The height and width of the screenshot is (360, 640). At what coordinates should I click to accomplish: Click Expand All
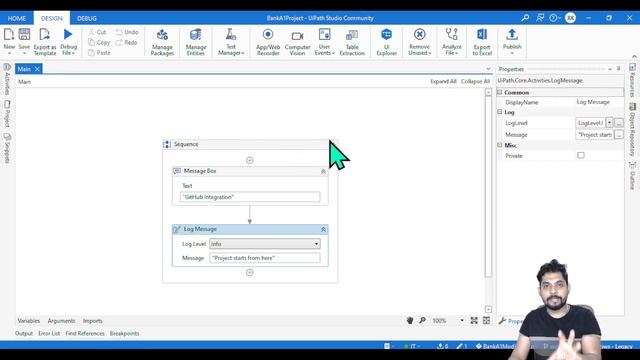click(443, 81)
